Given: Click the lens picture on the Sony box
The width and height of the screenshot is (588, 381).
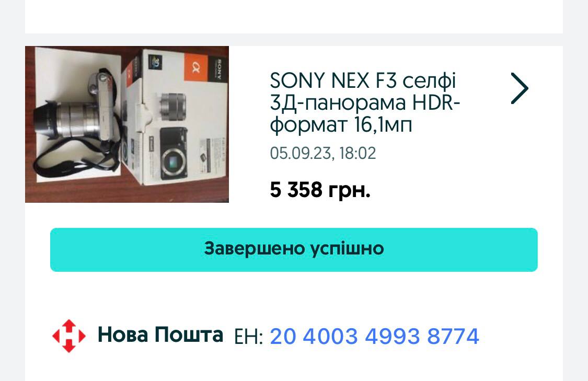Looking at the screenshot, I should pyautogui.click(x=173, y=106).
